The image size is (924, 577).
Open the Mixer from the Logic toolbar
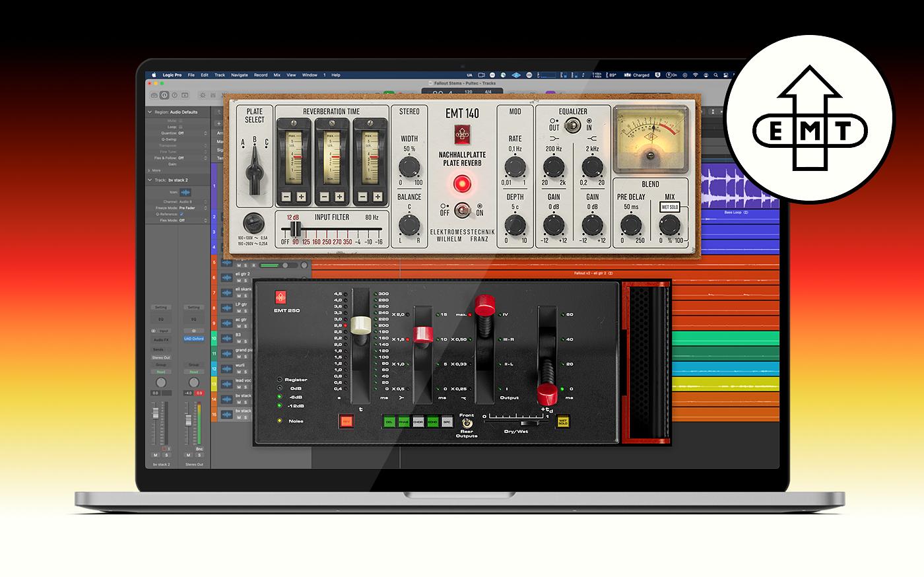[x=213, y=95]
